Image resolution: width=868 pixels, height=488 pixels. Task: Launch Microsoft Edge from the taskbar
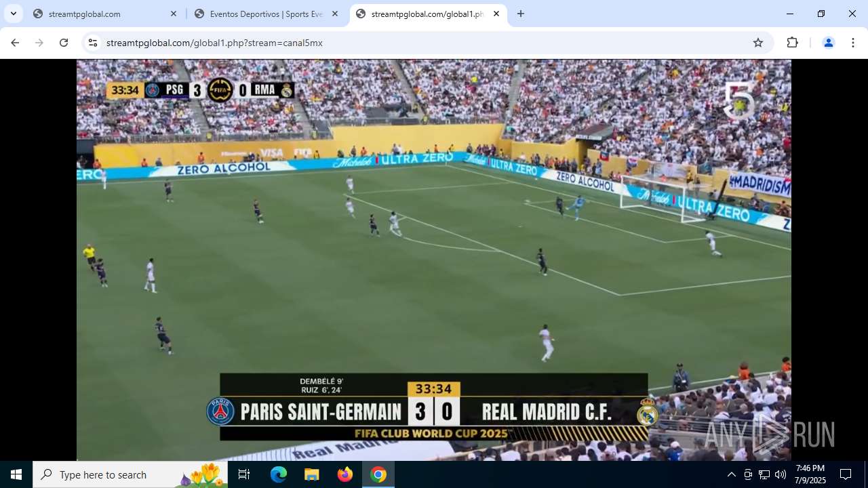pyautogui.click(x=279, y=474)
